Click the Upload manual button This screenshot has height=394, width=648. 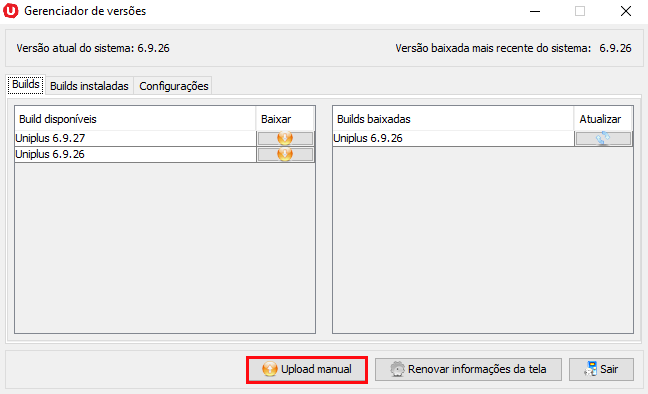pos(307,369)
